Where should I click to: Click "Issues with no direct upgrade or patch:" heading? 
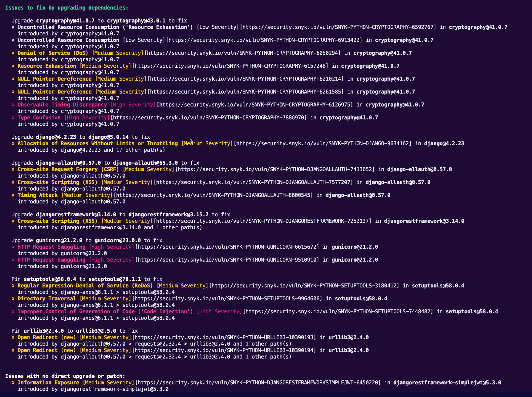pos(65,376)
